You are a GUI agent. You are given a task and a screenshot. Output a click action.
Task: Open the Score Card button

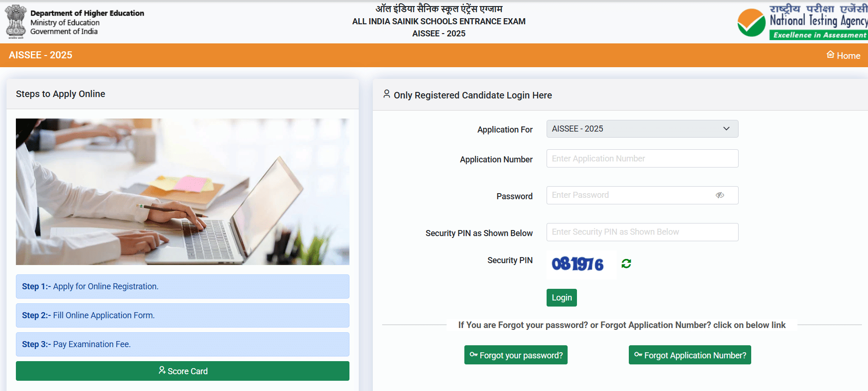click(183, 371)
